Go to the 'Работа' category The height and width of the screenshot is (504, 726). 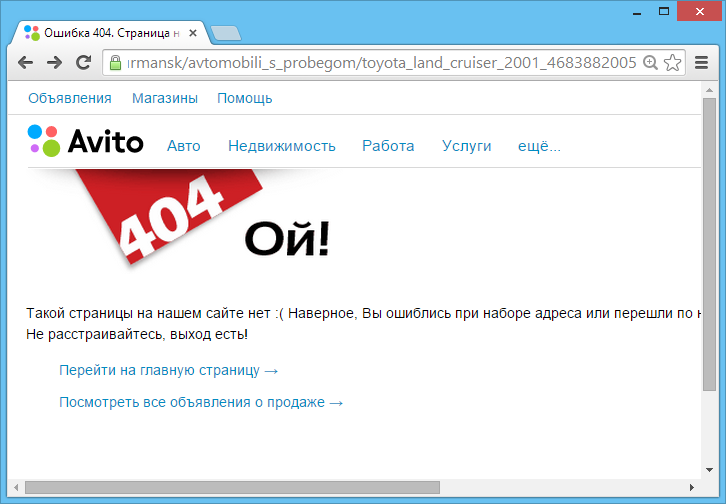388,146
